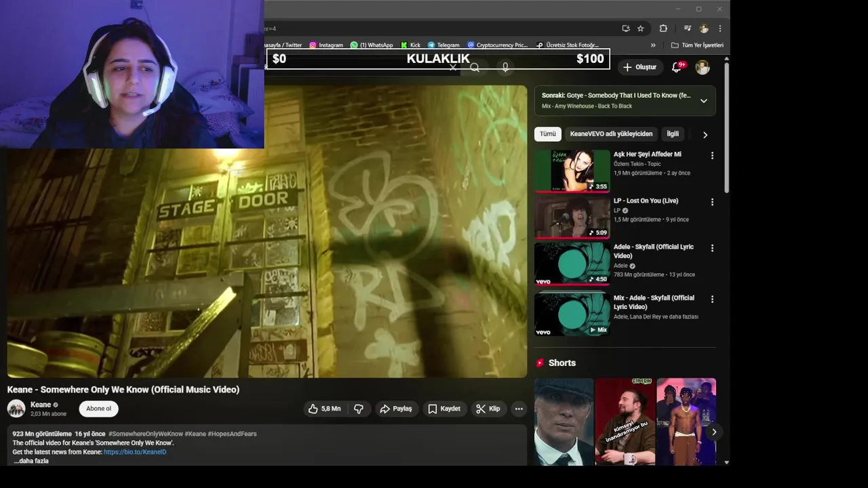Open the Keane channel avatar
Image resolution: width=868 pixels, height=488 pixels.
16,409
